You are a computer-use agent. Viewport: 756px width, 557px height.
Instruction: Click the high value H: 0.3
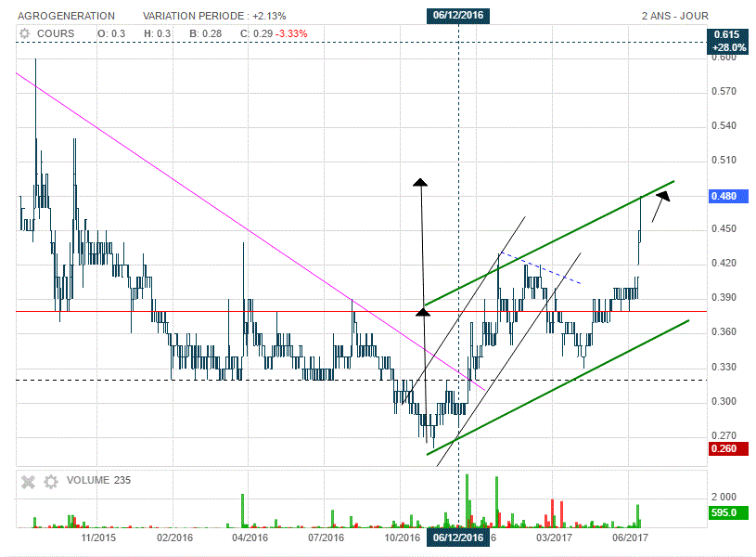coord(157,33)
